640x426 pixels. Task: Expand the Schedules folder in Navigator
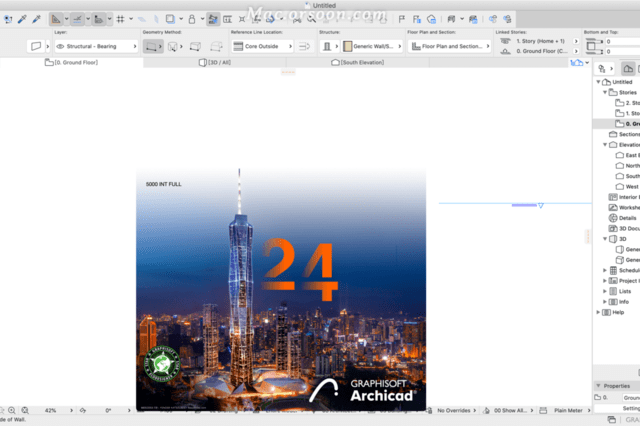(x=605, y=270)
